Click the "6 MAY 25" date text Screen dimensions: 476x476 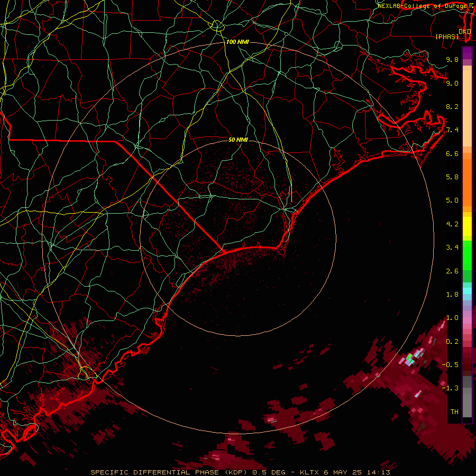342,472
